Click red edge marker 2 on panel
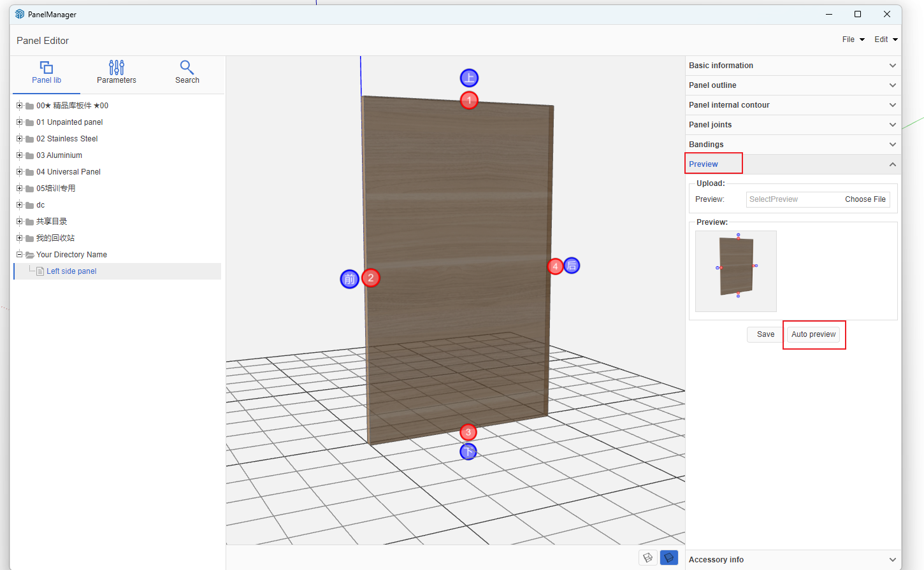This screenshot has height=570, width=924. click(371, 278)
